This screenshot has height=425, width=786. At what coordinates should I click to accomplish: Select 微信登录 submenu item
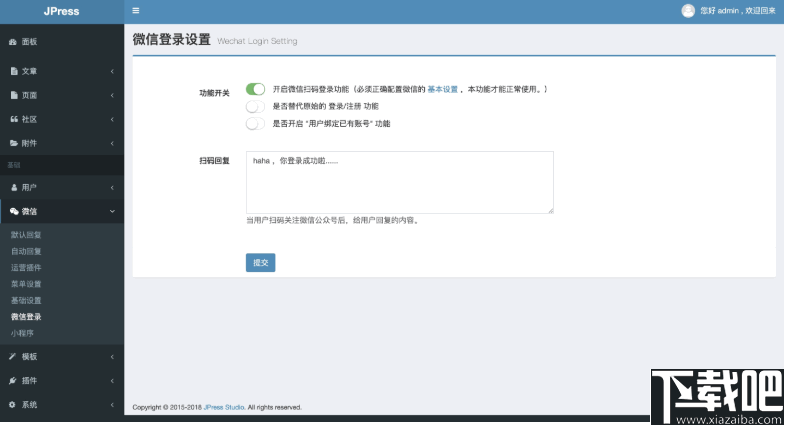pyautogui.click(x=26, y=317)
